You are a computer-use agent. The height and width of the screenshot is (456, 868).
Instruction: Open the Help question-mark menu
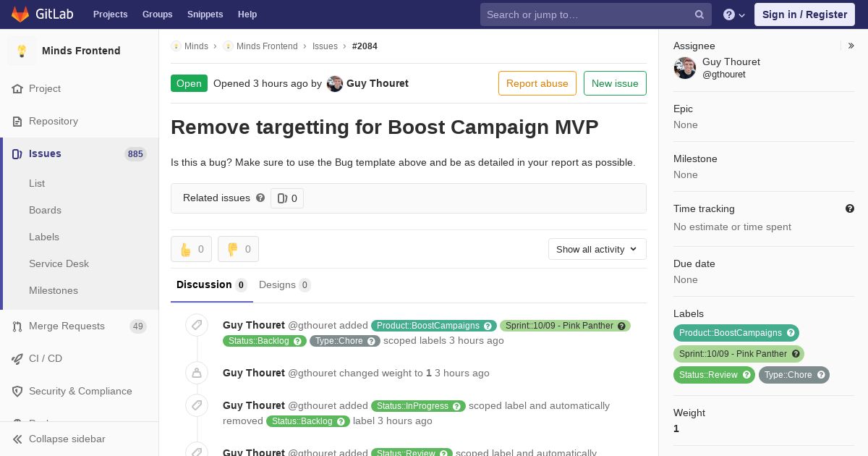[734, 14]
